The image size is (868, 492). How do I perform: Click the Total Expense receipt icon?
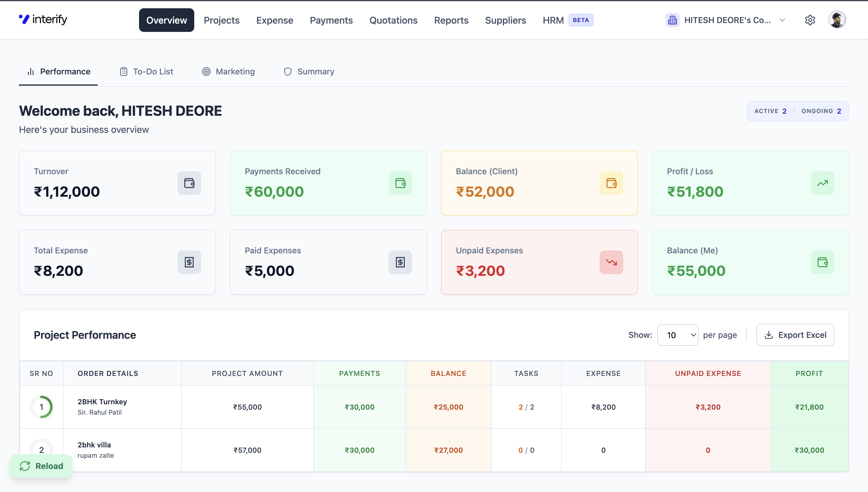[x=189, y=262]
